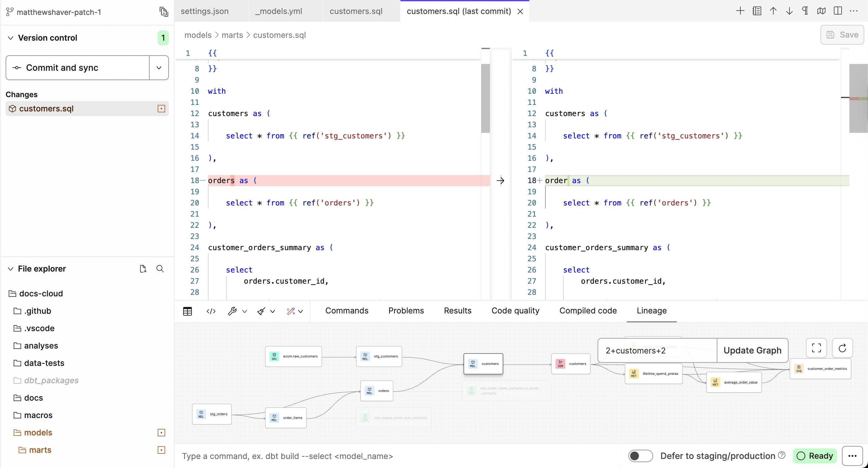Split the editor using the split-pane icon
Viewport: 868px width, 468px height.
click(838, 11)
